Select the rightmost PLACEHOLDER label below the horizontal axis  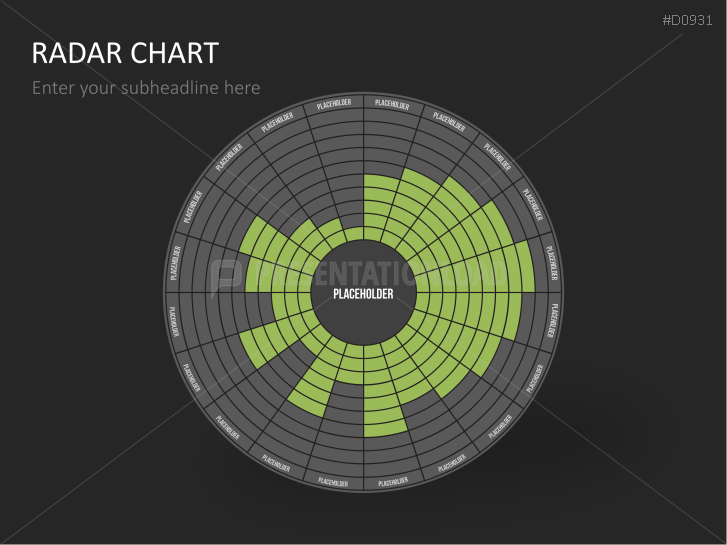[552, 322]
